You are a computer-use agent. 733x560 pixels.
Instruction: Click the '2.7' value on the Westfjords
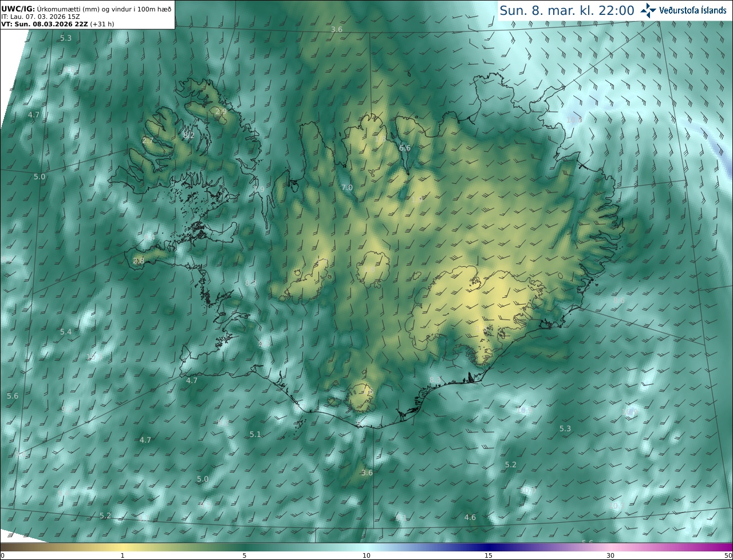148,140
